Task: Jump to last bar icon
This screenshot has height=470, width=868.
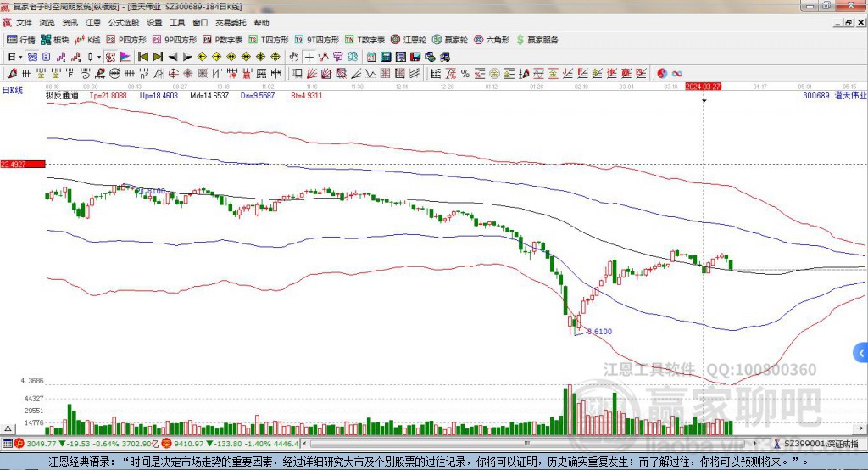Action: [158, 57]
